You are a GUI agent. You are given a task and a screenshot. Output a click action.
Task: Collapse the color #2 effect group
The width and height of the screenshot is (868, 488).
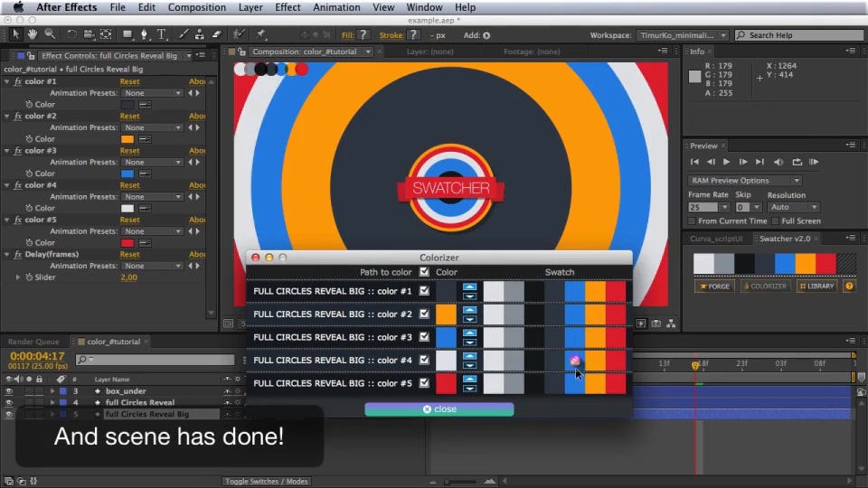[6, 117]
